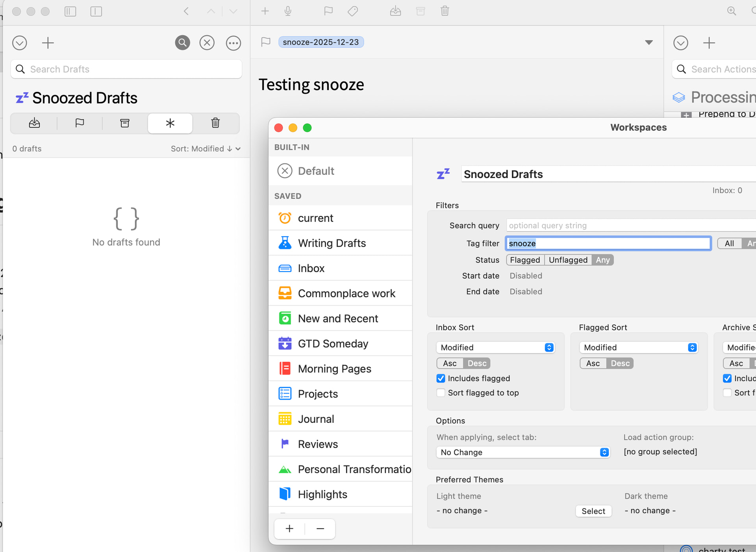This screenshot has width=756, height=552.
Task: Click the tag icon in top toolbar
Action: [353, 11]
